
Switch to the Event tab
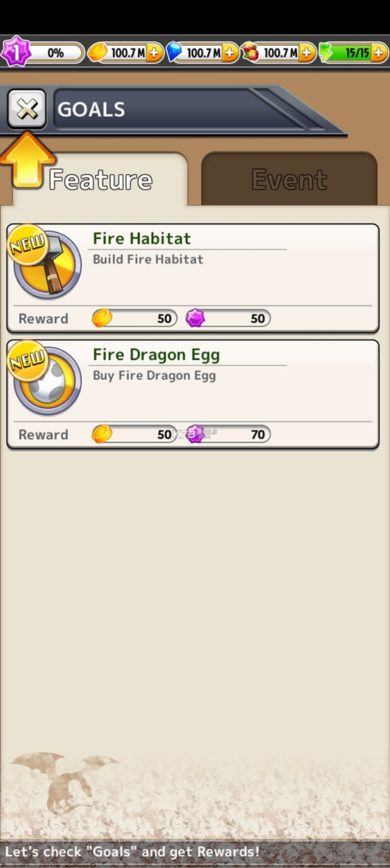[289, 179]
